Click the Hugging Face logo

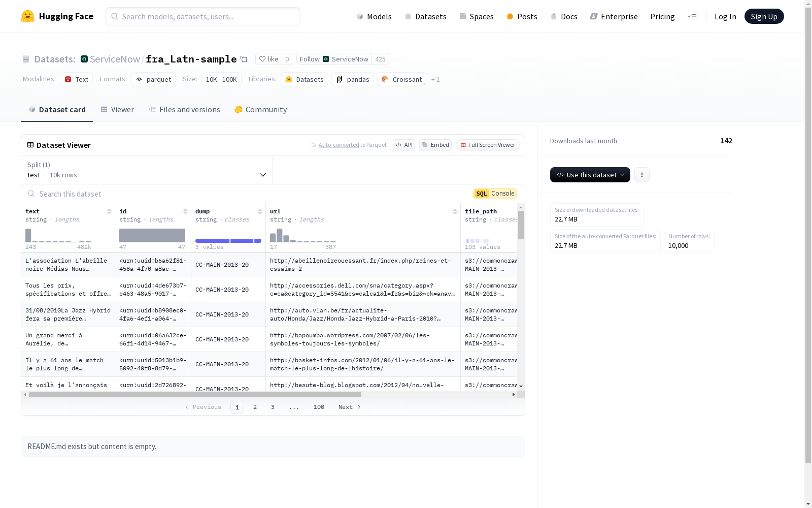point(57,16)
